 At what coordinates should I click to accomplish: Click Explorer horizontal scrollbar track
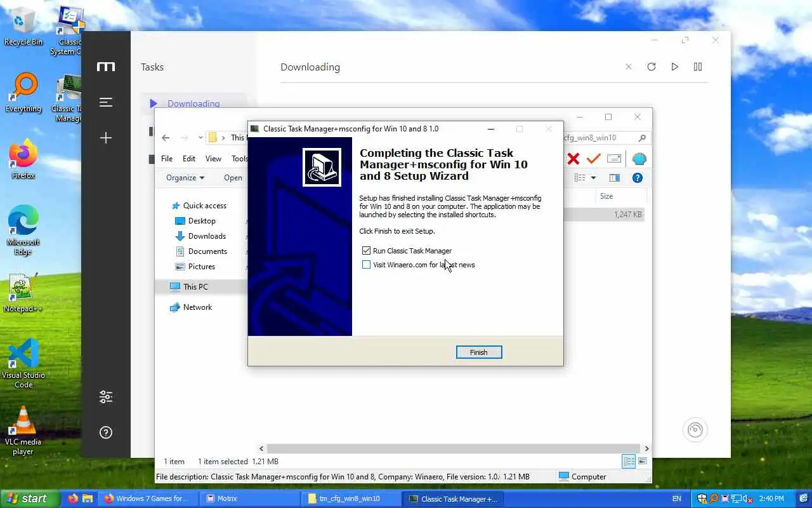pos(454,448)
